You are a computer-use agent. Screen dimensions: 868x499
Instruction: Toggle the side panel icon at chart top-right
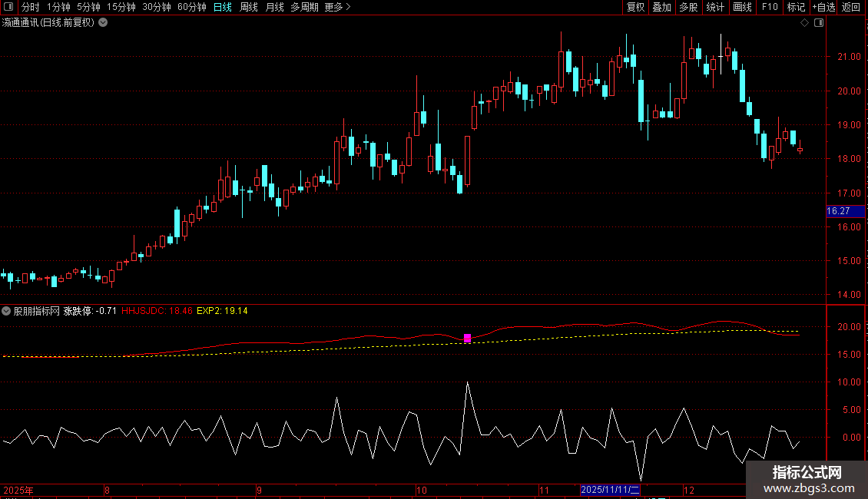(x=819, y=23)
